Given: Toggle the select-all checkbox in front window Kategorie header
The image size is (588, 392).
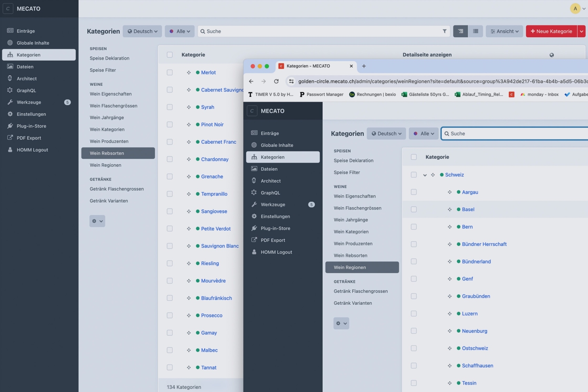Looking at the screenshot, I should (414, 157).
